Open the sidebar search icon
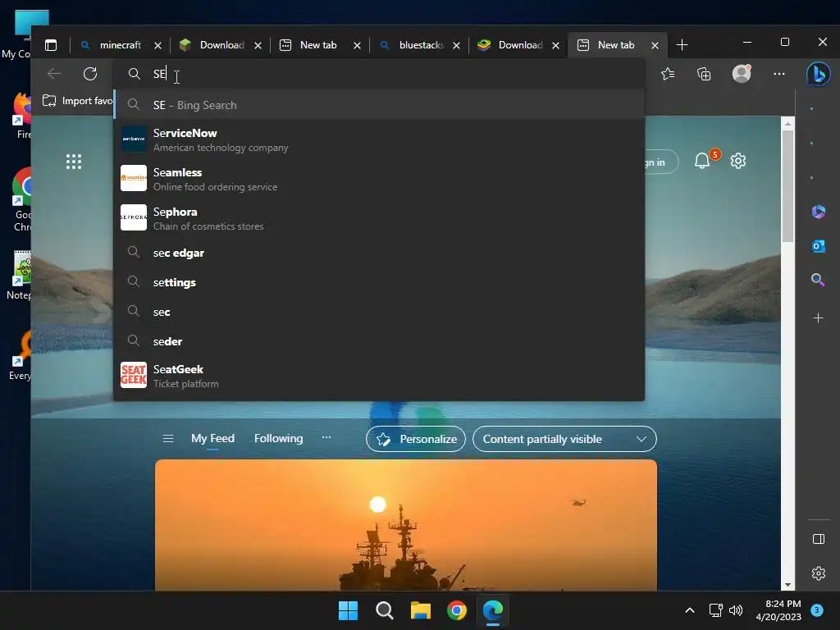This screenshot has width=840, height=630. (818, 280)
